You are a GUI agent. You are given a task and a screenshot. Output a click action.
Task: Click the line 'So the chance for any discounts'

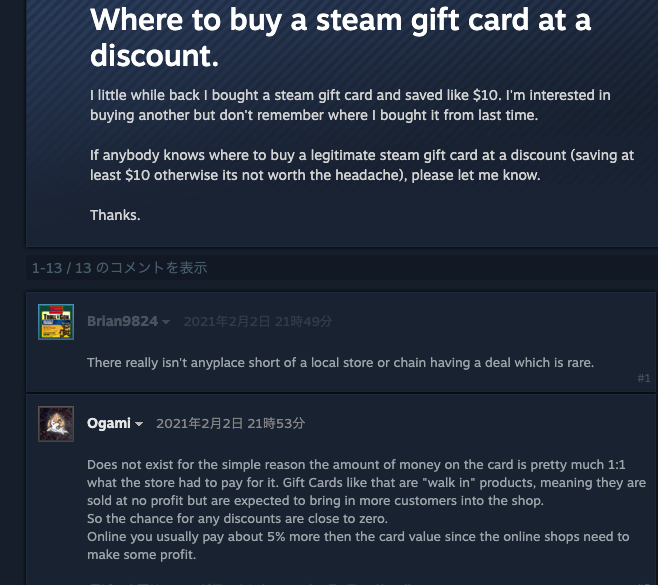coord(237,519)
